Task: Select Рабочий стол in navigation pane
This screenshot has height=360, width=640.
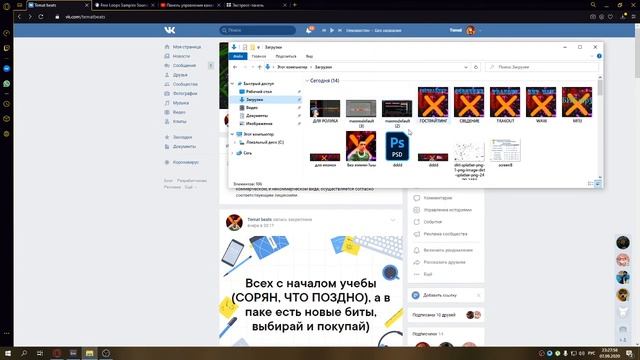Action: 259,92
